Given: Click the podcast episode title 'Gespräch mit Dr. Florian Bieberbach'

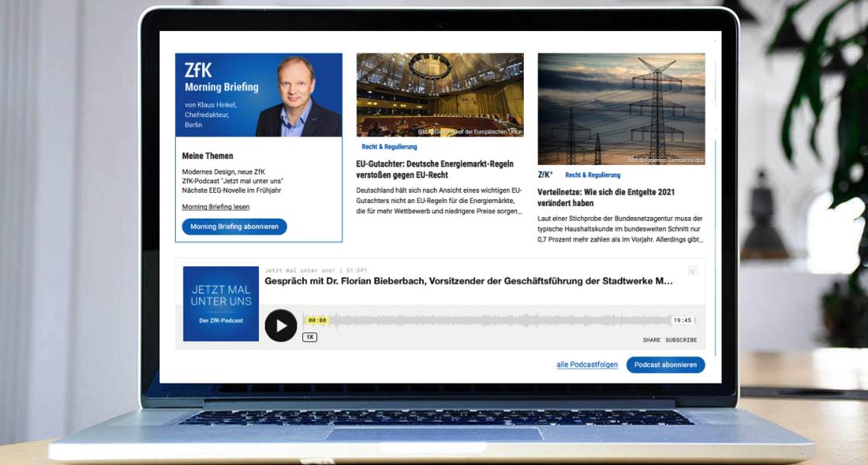Looking at the screenshot, I should pyautogui.click(x=468, y=281).
